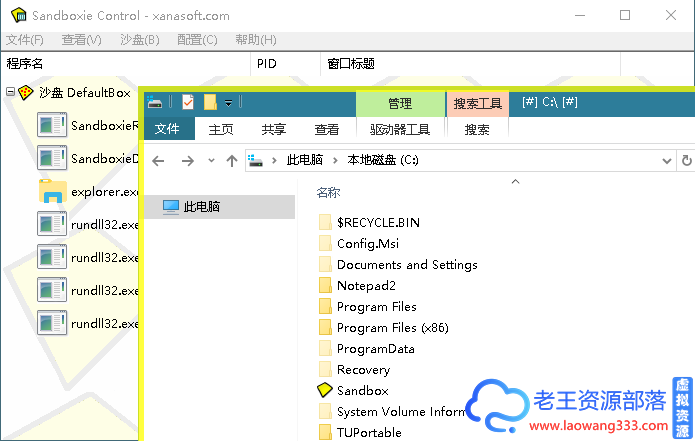This screenshot has height=441, width=695.
Task: Open the recent locations dropdown arrow
Action: 211,160
